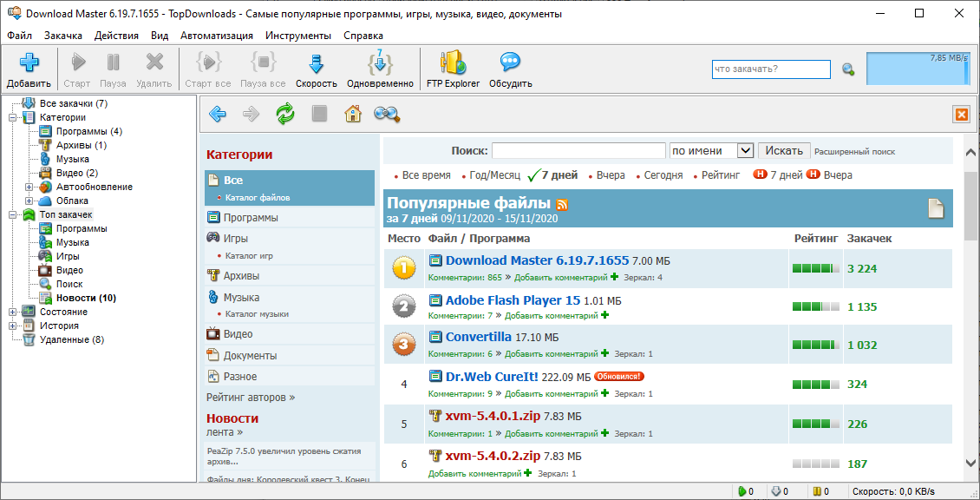
Task: Open the xvm-5.4.0.1.zip file link
Action: click(493, 416)
